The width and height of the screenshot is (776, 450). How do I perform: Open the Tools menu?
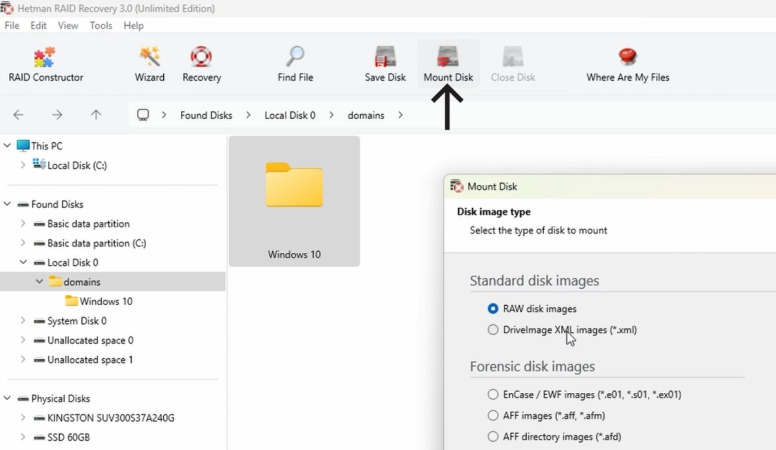tap(101, 26)
